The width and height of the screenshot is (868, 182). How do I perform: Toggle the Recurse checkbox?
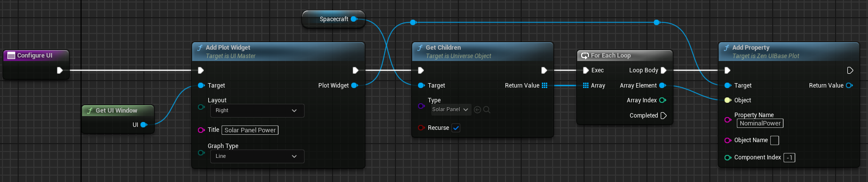(456, 128)
